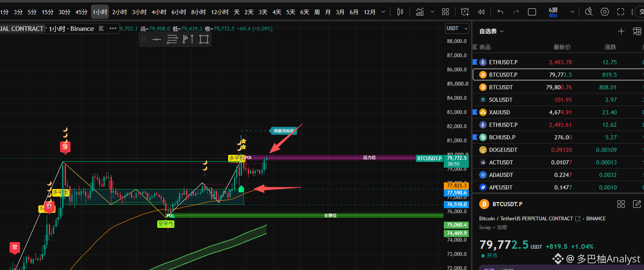
Task: Open the chart legend more options dots
Action: click(113, 29)
